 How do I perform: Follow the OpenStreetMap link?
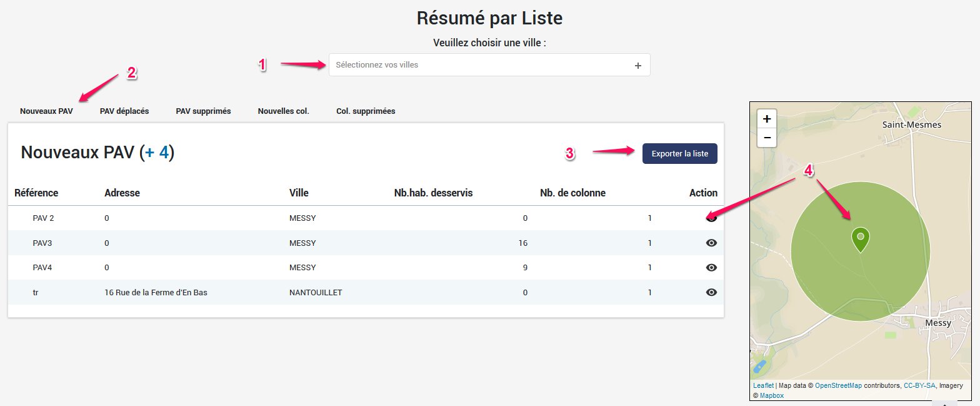[x=838, y=386]
